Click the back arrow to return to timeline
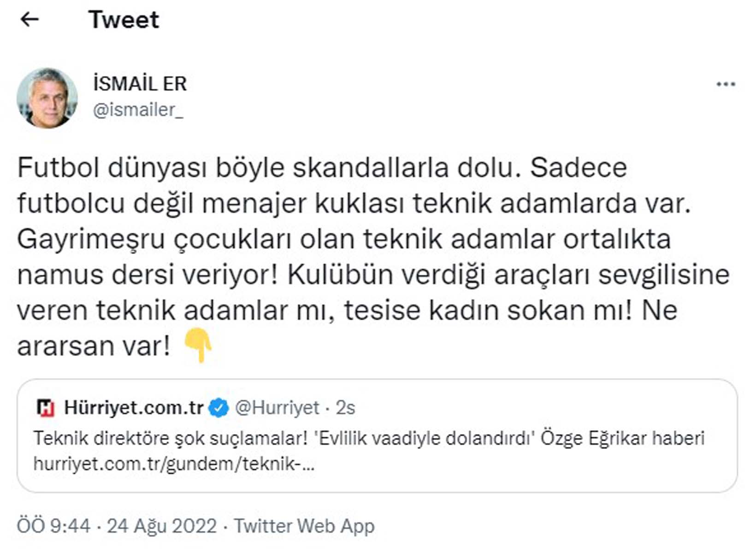 [x=29, y=19]
